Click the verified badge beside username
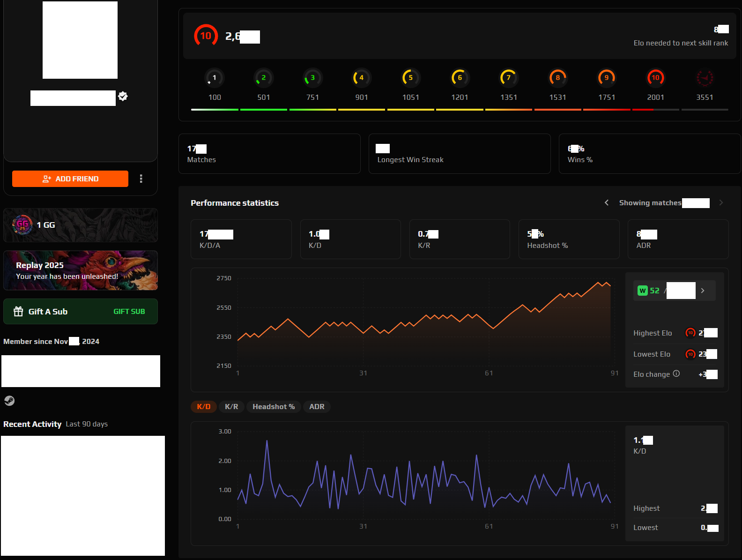The image size is (742, 560). pyautogui.click(x=123, y=96)
